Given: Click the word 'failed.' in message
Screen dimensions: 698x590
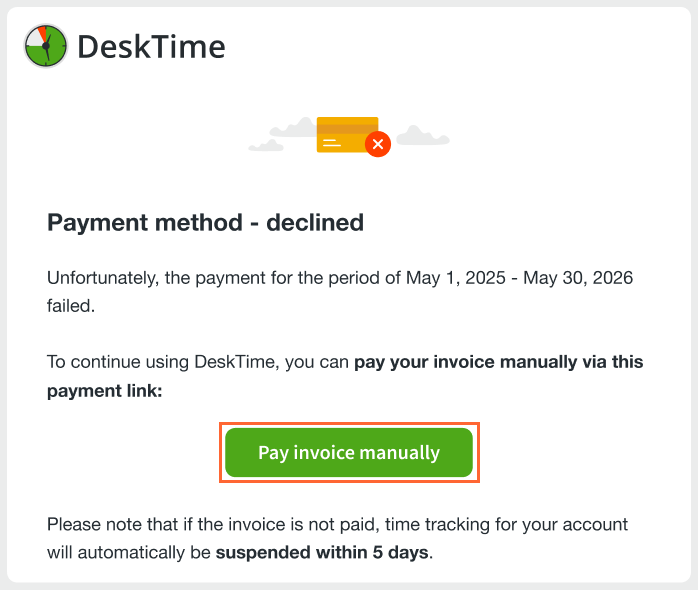Looking at the screenshot, I should (x=71, y=306).
